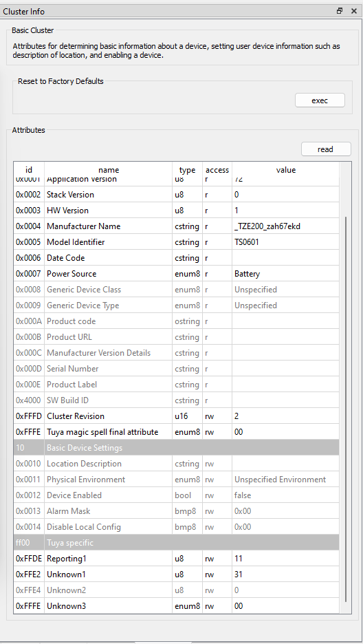Select the Cluster Revision attribute

click(x=177, y=416)
